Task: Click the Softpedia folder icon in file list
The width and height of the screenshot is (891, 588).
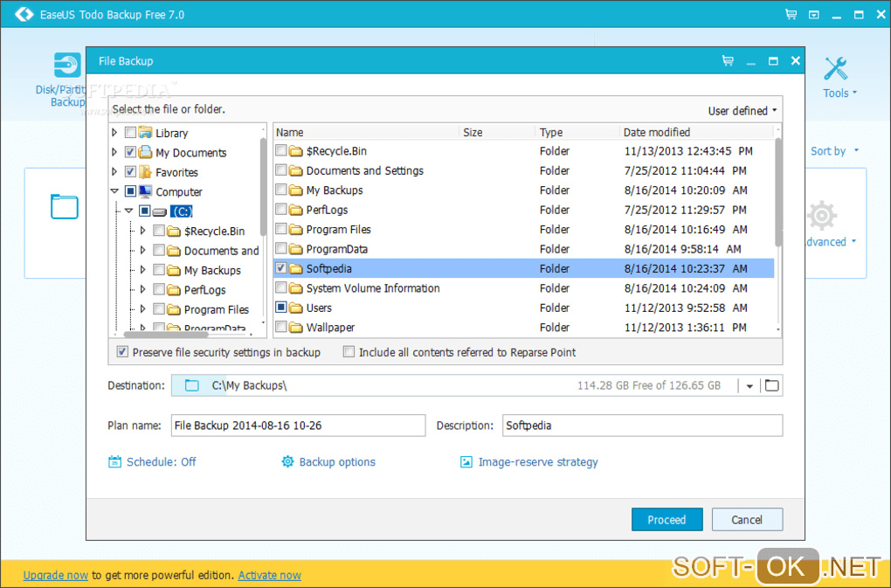Action: (x=295, y=269)
